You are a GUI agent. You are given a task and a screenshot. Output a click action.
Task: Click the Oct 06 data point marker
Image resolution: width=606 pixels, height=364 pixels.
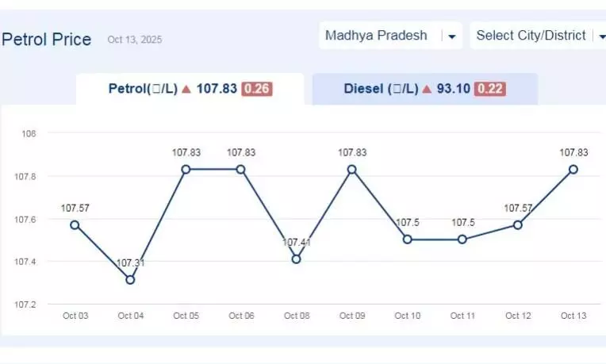[x=241, y=169]
